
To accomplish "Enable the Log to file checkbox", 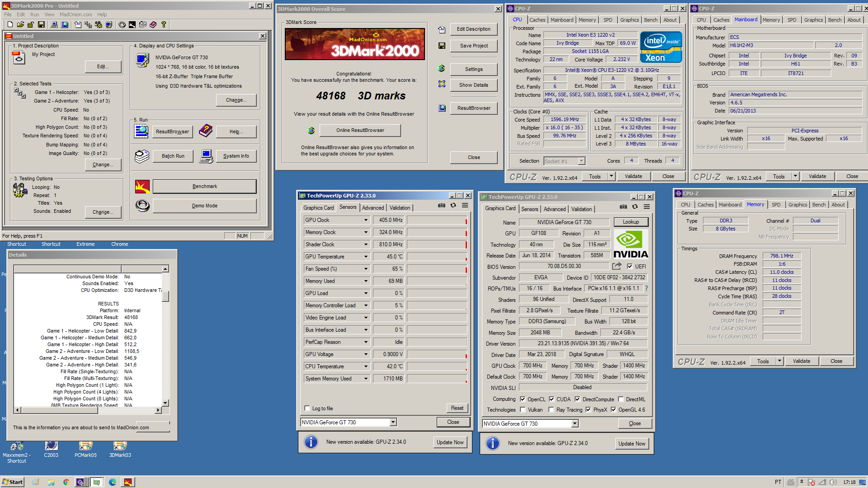I will [307, 408].
